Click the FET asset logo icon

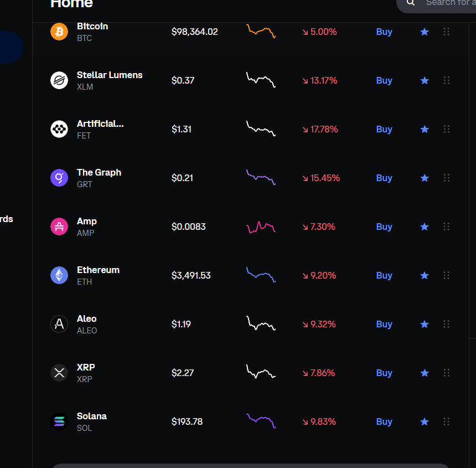[59, 129]
